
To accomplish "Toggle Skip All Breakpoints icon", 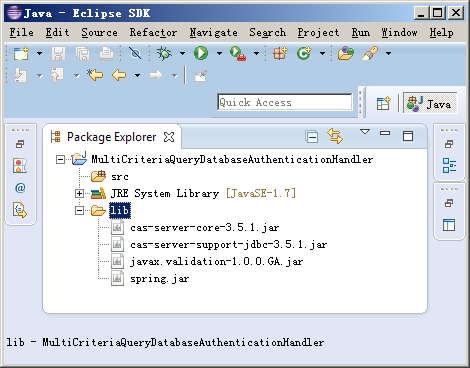I will coord(135,53).
